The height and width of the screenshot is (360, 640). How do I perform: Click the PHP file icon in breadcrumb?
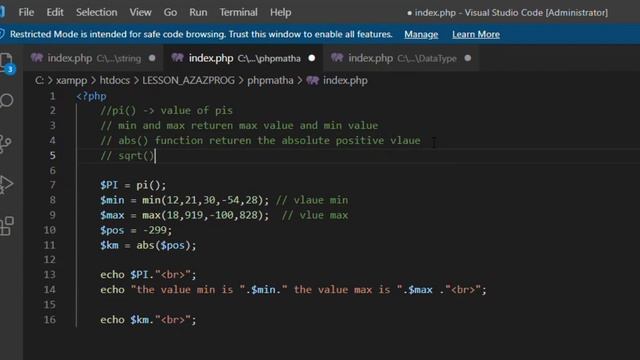click(313, 80)
